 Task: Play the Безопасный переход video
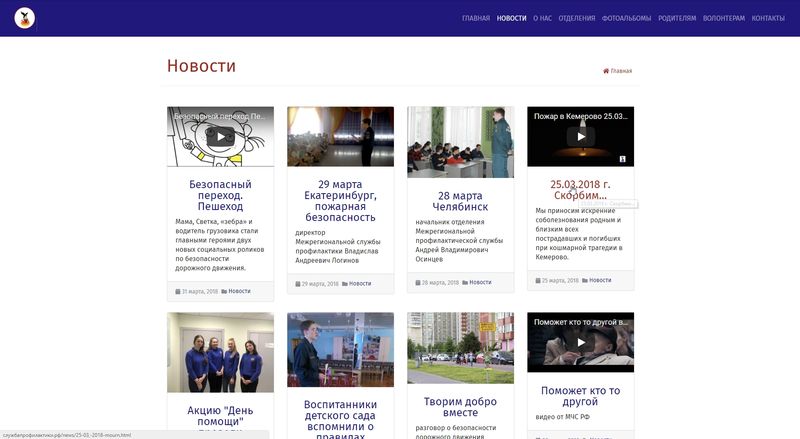(x=220, y=137)
